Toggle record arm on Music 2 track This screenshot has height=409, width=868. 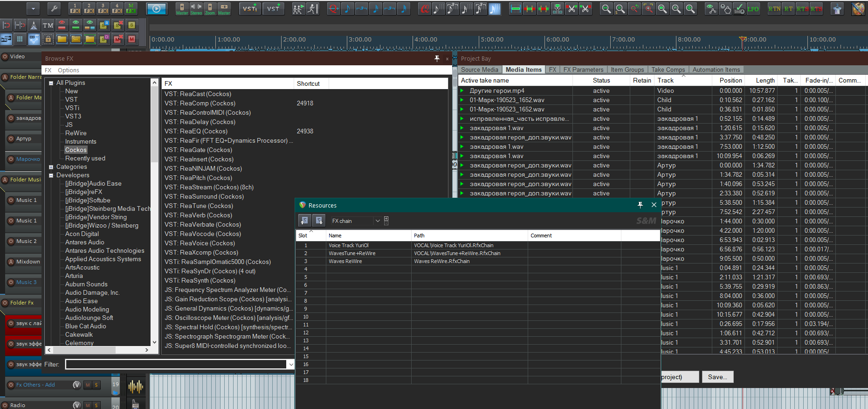tap(11, 241)
